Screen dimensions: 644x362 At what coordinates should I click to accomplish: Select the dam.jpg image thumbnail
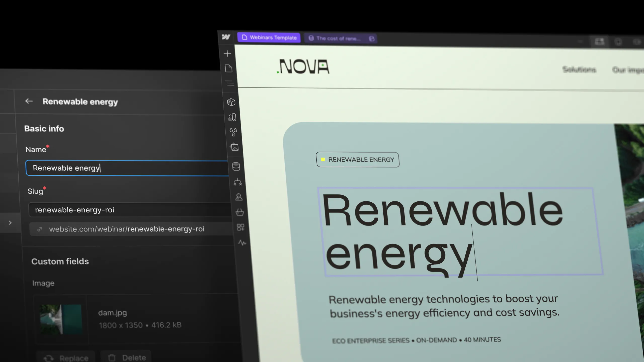tap(61, 319)
